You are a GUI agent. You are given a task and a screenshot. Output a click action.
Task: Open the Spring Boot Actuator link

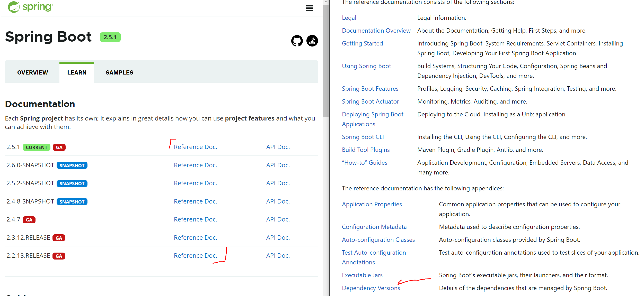pyautogui.click(x=370, y=101)
